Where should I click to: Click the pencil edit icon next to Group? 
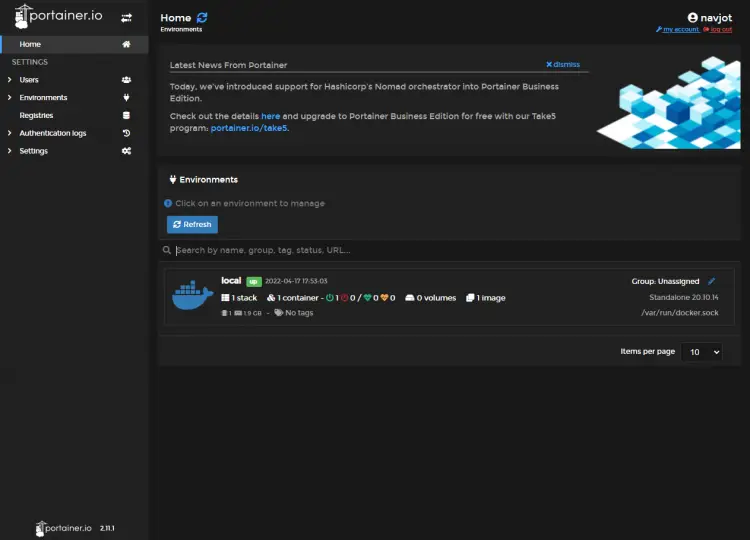pos(712,282)
